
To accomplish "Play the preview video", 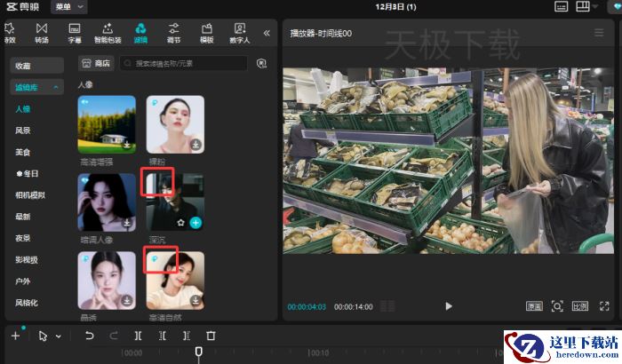I will [448, 306].
